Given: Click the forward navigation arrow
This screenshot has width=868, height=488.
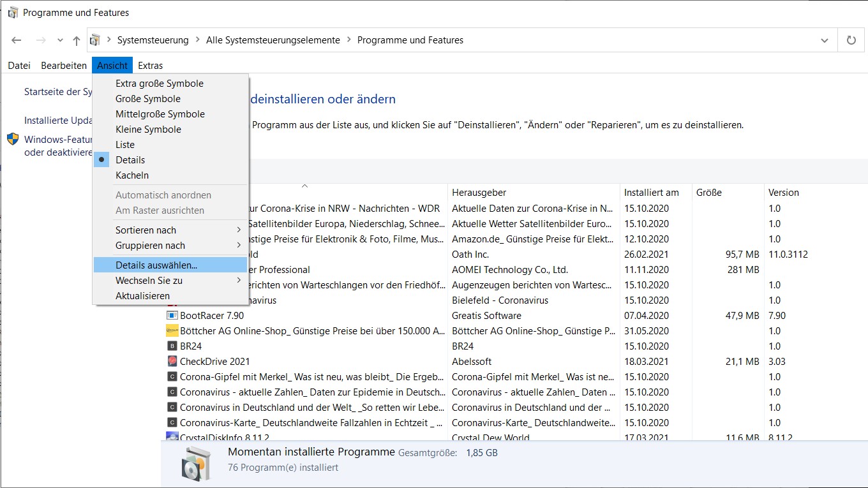Looking at the screenshot, I should [x=41, y=40].
